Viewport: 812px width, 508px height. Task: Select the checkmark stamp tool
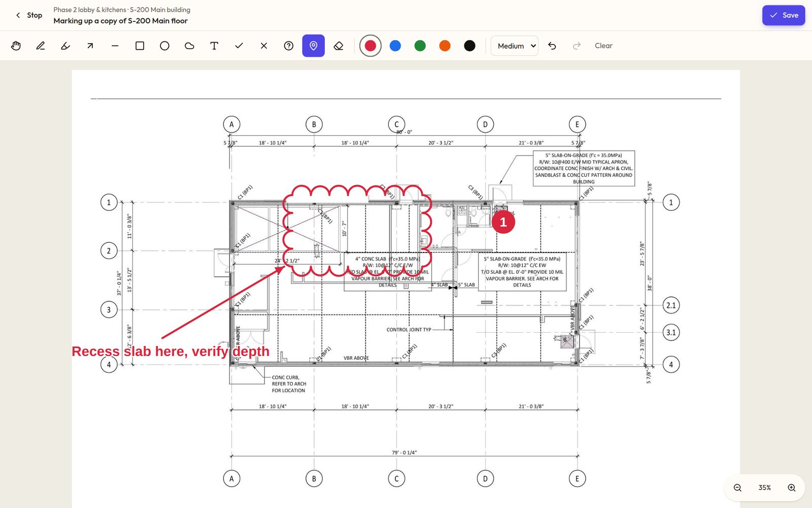[239, 46]
